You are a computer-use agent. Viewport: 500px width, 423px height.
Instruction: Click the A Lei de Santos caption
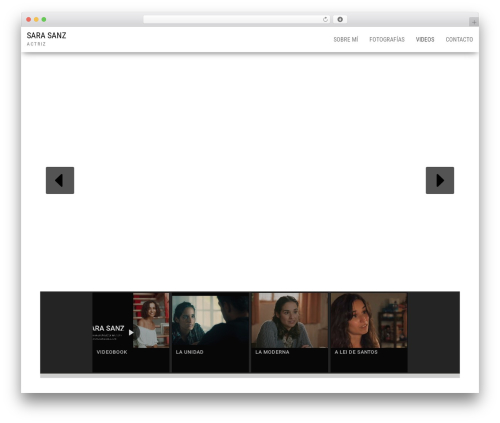coord(356,352)
